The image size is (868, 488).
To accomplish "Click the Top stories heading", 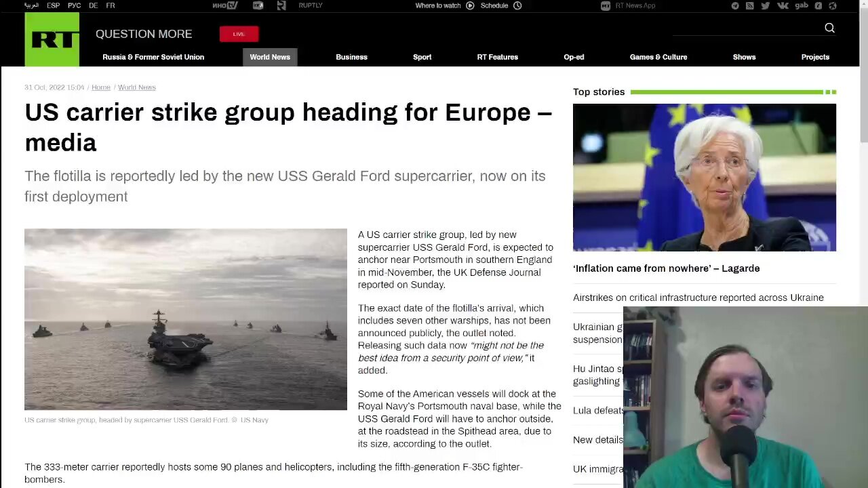I will pos(599,91).
